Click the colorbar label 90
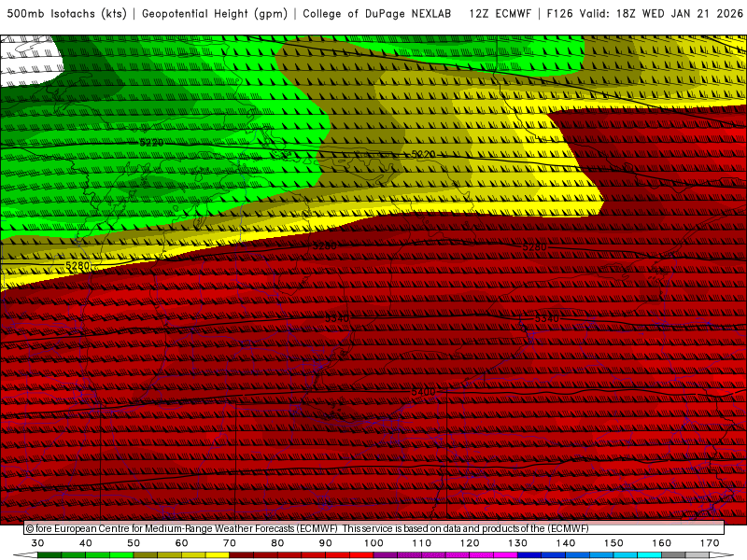This screenshot has width=747, height=560. click(x=326, y=543)
